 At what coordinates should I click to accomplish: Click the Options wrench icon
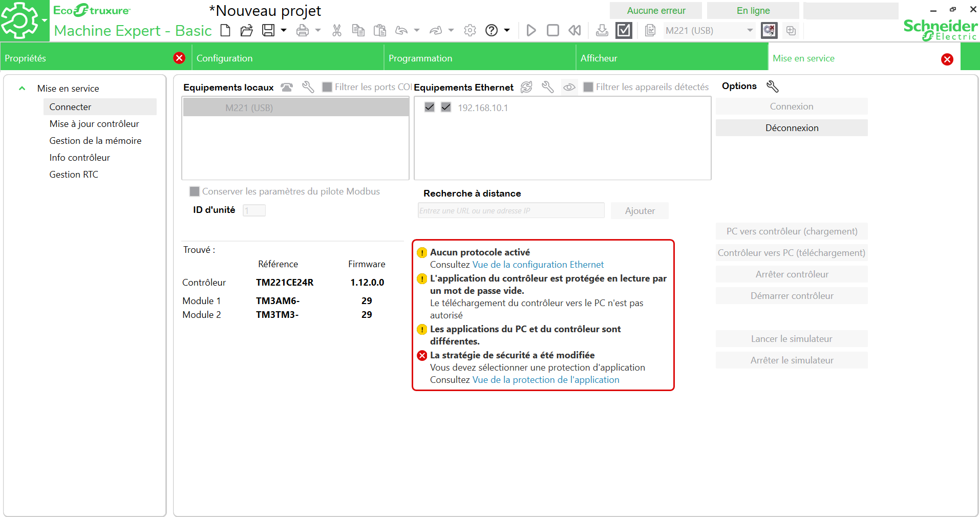772,87
